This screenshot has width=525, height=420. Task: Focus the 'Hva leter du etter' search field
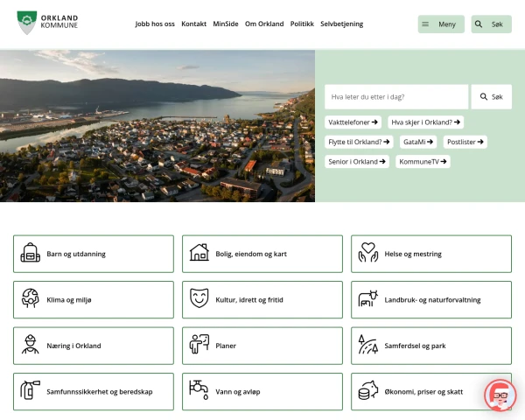click(x=396, y=97)
